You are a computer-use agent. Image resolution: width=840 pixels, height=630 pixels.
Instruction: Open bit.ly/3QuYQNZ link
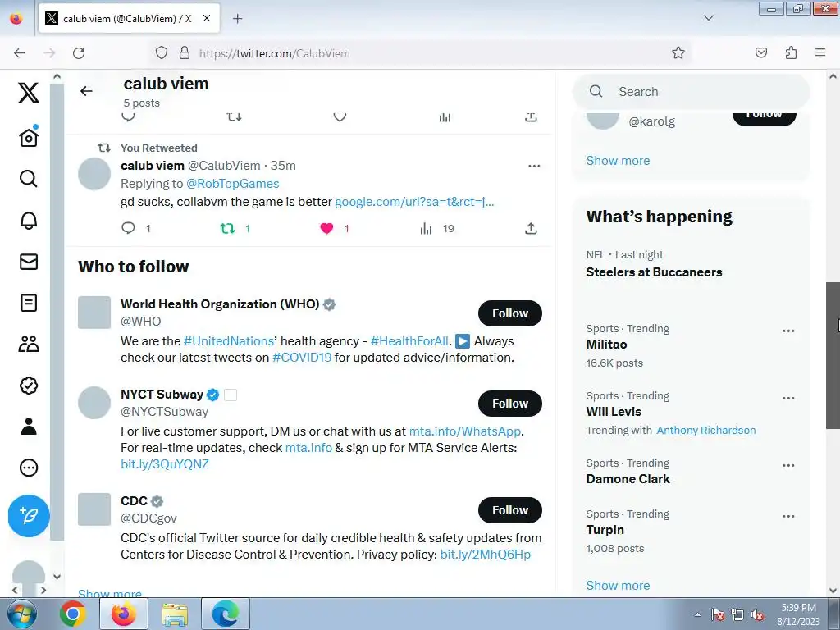(164, 464)
